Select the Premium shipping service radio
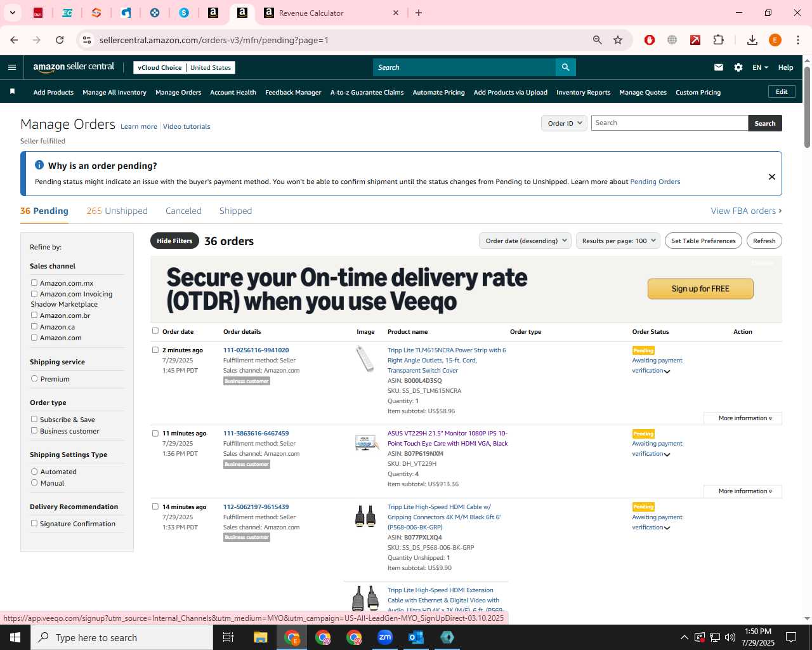Viewport: 812px width, 650px height. pyautogui.click(x=34, y=379)
